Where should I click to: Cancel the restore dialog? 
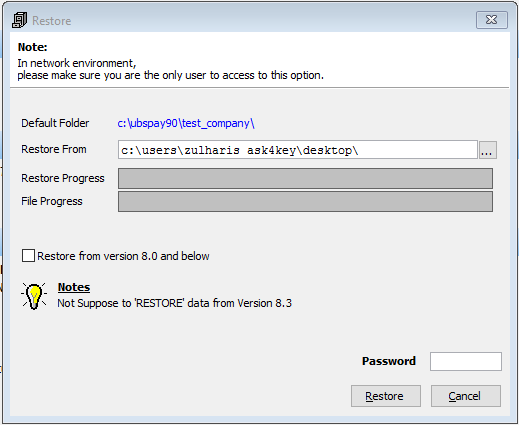click(x=466, y=396)
